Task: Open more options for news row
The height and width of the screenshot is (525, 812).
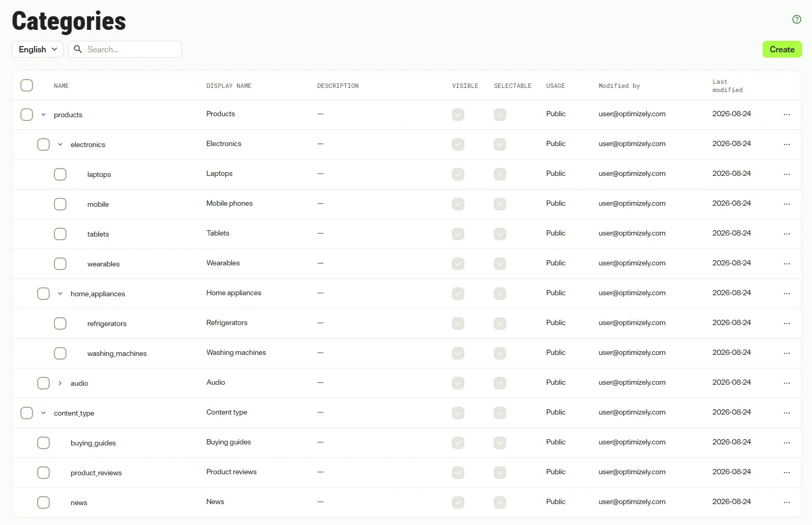Action: point(787,502)
